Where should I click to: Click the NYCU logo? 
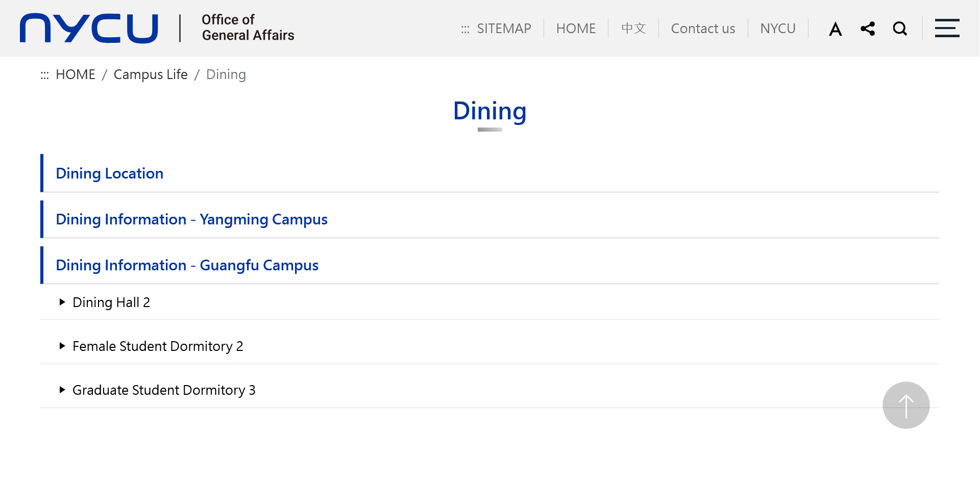(x=89, y=28)
